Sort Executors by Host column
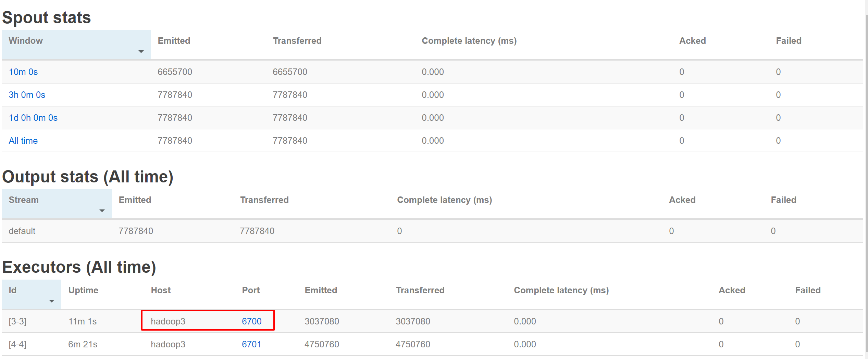 161,290
